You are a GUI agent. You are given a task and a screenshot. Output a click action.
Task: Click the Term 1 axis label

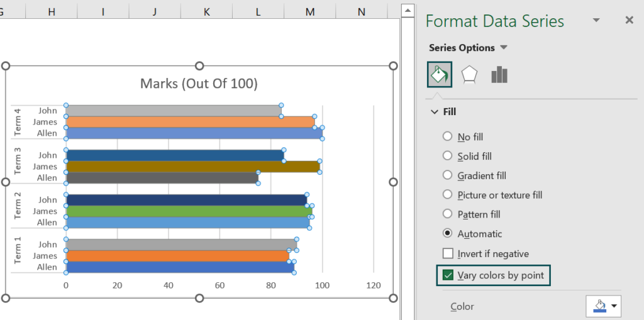pos(17,251)
